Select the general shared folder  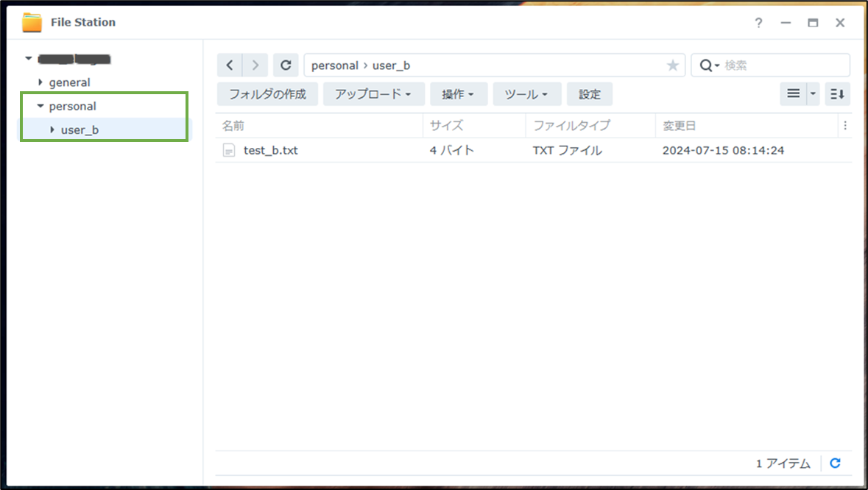(70, 82)
